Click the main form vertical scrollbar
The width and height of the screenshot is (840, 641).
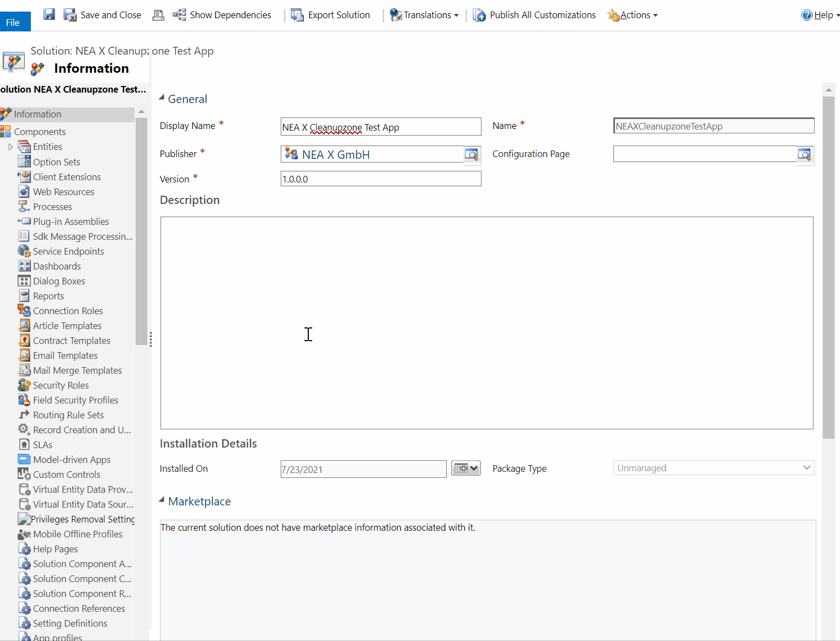pyautogui.click(x=828, y=265)
